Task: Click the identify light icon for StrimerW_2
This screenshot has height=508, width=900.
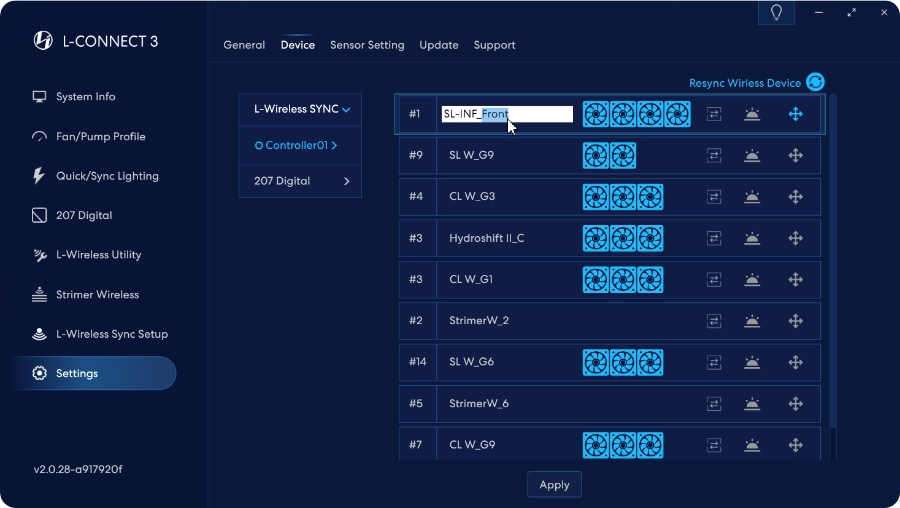Action: tap(752, 321)
